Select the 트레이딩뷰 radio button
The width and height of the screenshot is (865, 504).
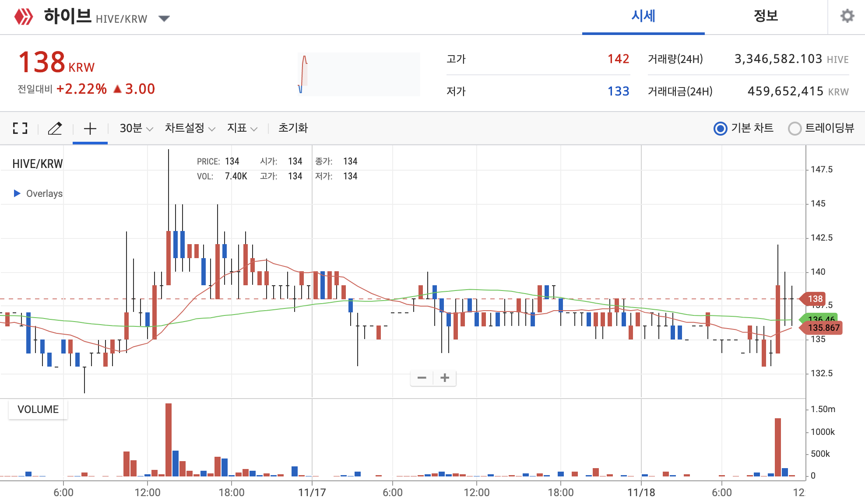(x=795, y=129)
